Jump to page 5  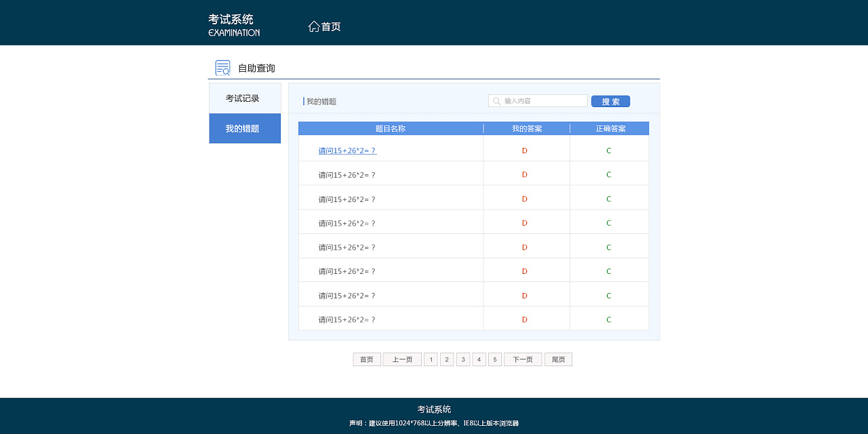coord(495,359)
